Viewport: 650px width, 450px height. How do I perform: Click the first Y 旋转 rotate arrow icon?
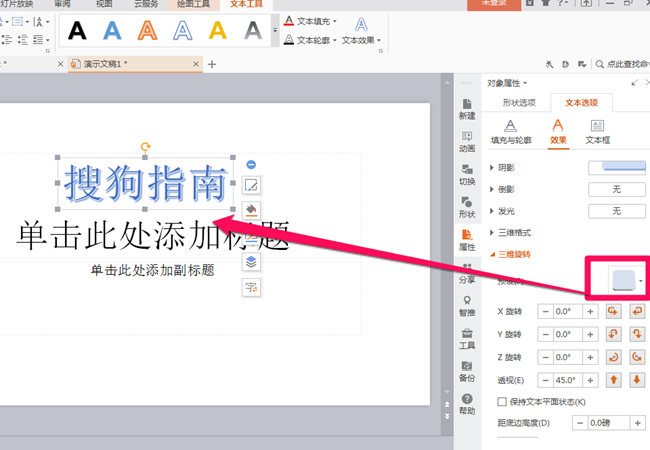pyautogui.click(x=613, y=334)
